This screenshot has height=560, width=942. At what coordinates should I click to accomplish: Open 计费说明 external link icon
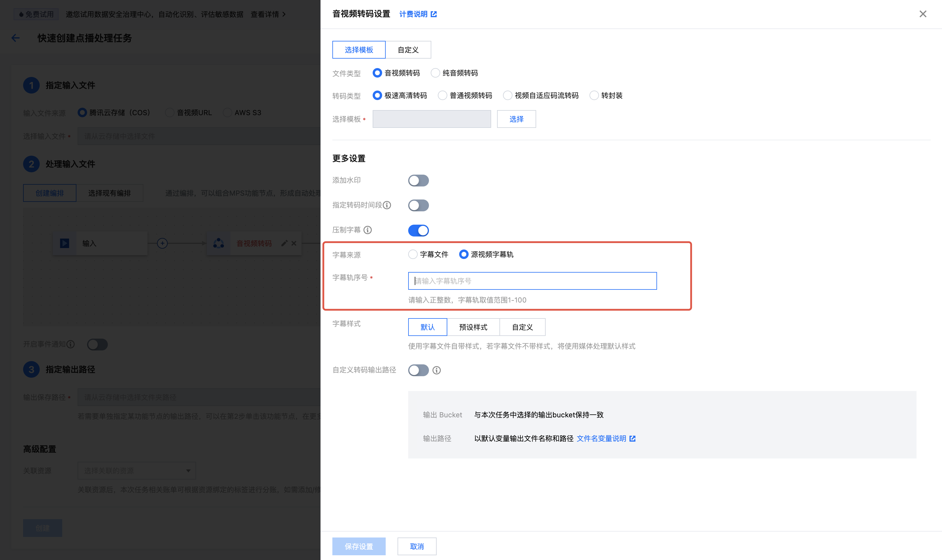434,14
